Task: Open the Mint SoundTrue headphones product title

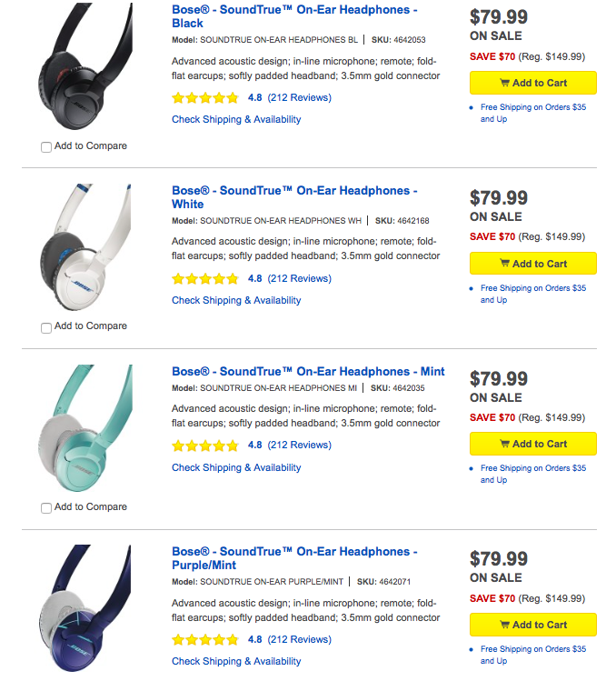Action: point(308,371)
